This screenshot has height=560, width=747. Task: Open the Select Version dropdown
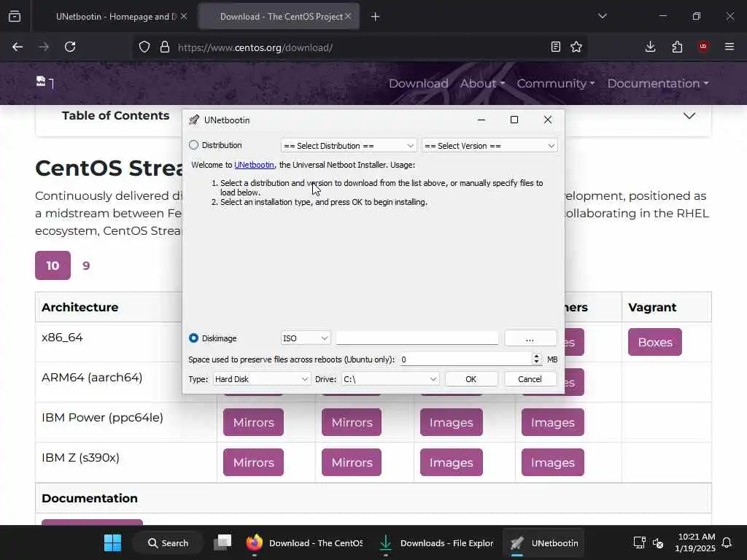pos(489,146)
